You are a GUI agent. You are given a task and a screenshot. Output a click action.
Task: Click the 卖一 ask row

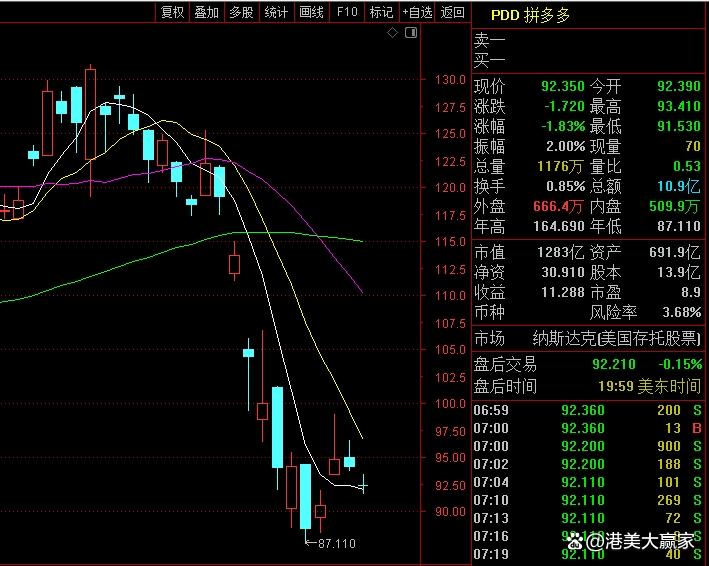point(587,41)
